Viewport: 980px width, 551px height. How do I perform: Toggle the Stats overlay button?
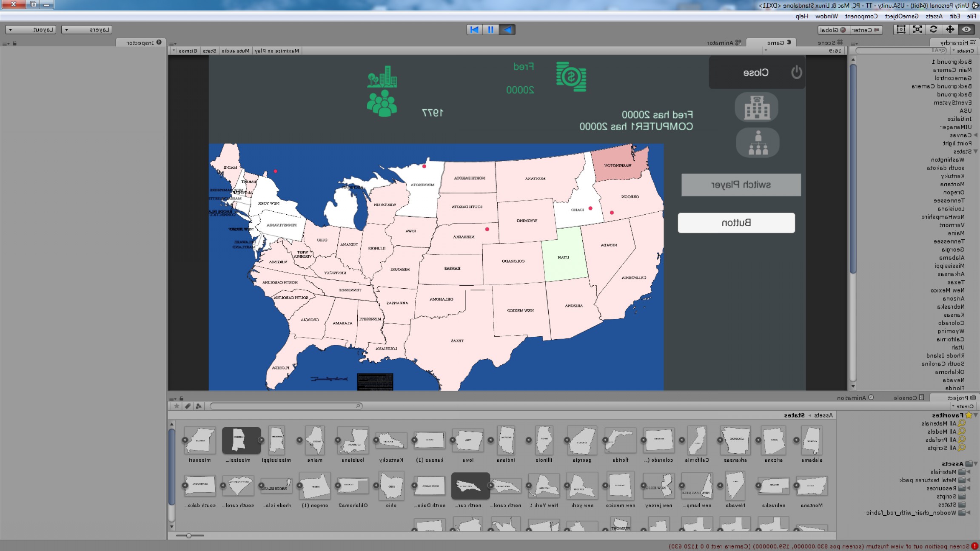(209, 51)
